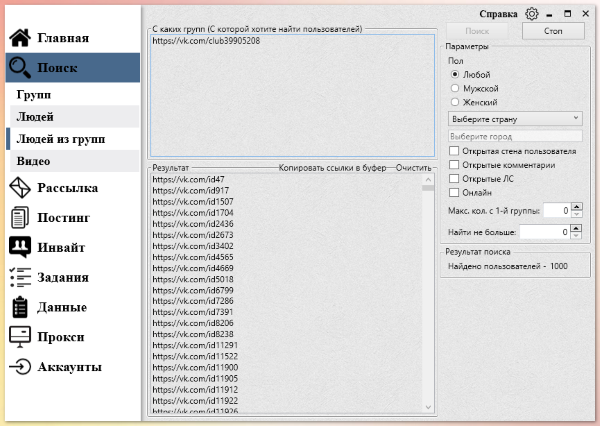Click Копировать ссылки в буфер link
Viewport: 600px width, 426px height.
pos(332,168)
